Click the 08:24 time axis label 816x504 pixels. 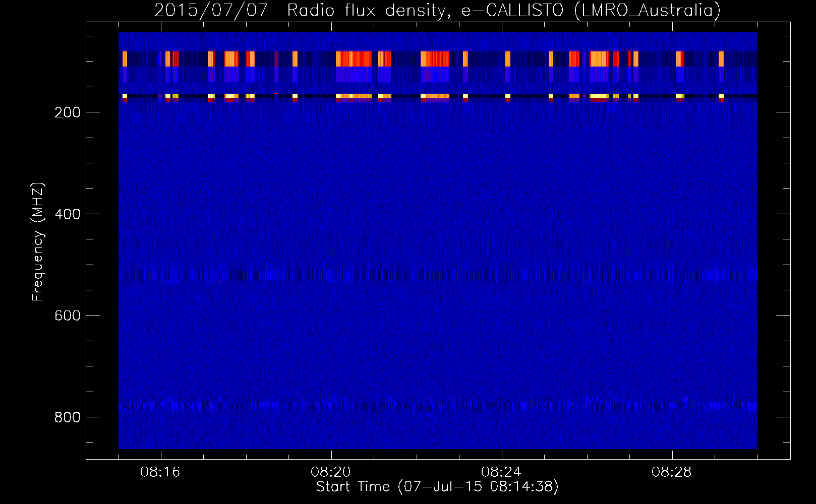(x=501, y=472)
